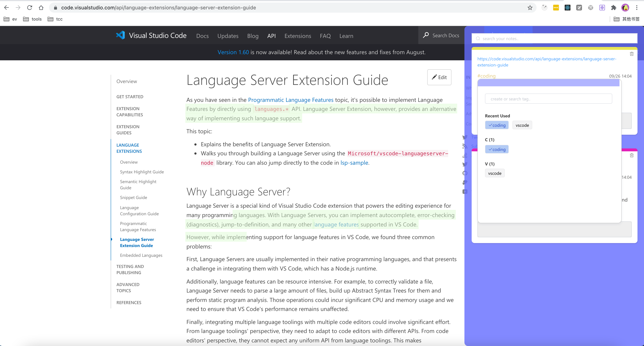Viewport: 644px width, 346px height.
Task: Expand the Advanced Topics sidebar section
Action: tap(128, 287)
